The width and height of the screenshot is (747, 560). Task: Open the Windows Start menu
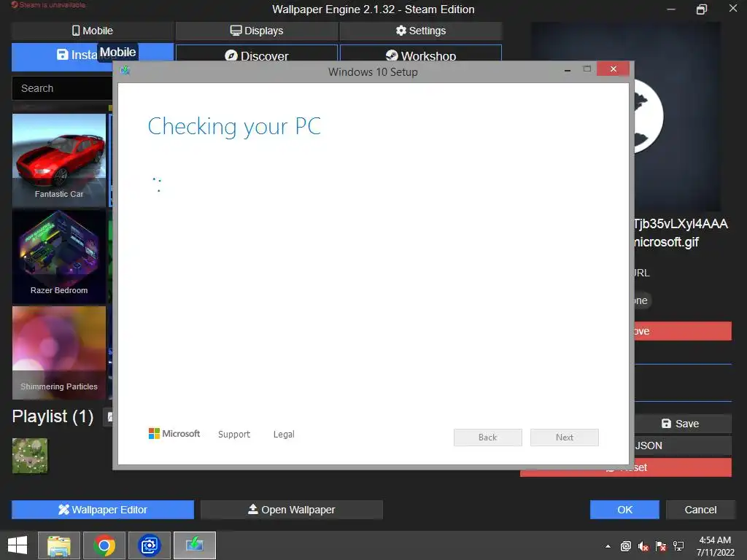(18, 545)
